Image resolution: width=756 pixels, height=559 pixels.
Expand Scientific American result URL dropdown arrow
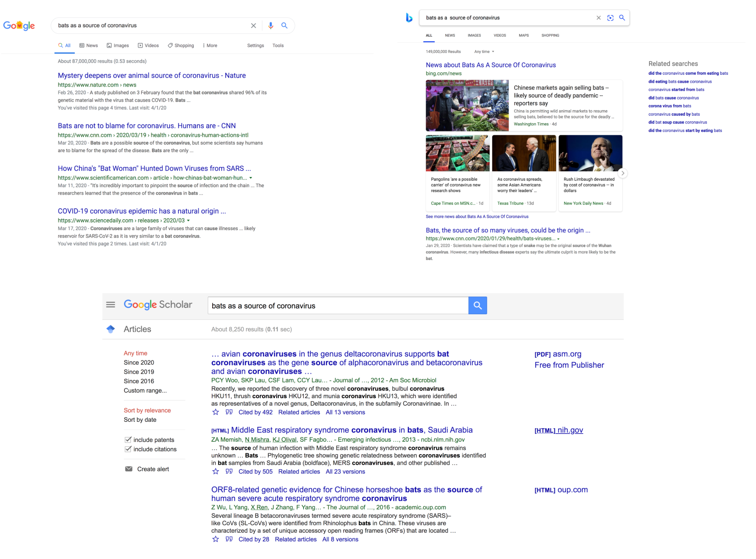[251, 178]
